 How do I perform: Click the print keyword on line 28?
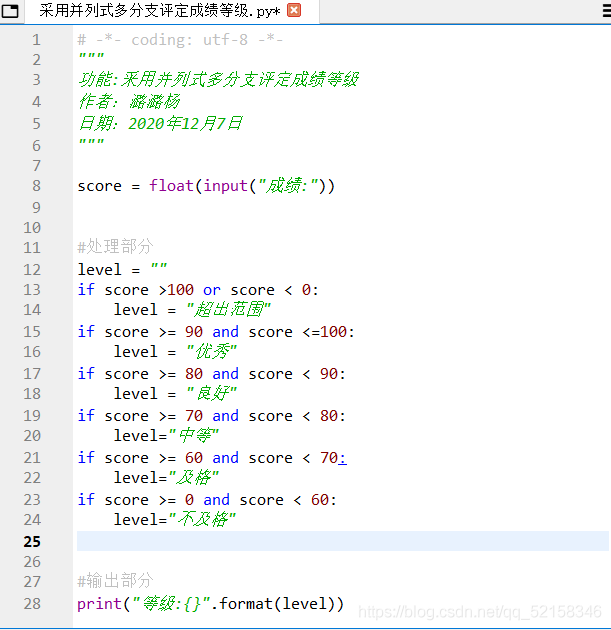coord(99,604)
